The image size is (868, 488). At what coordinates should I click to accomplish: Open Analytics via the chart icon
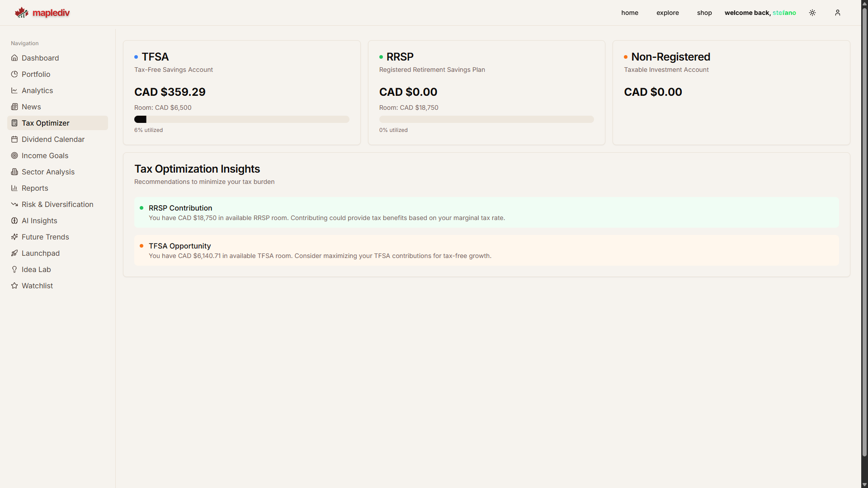(x=14, y=90)
